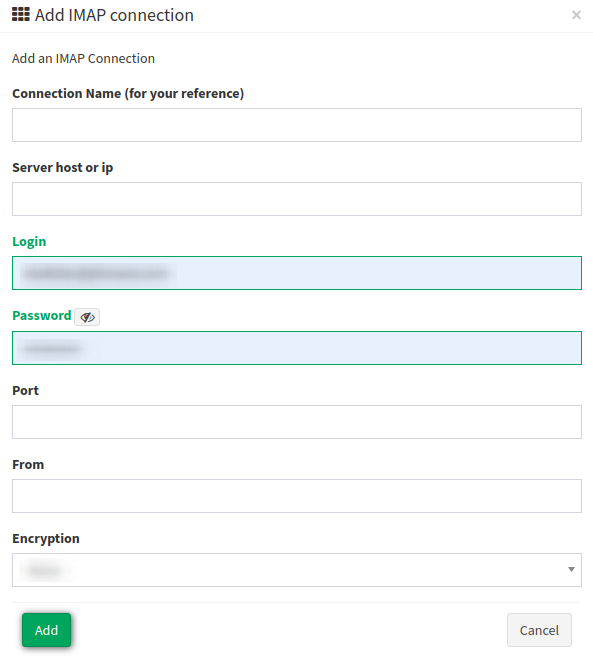Click the From label
This screenshot has height=668, width=593.
(28, 464)
